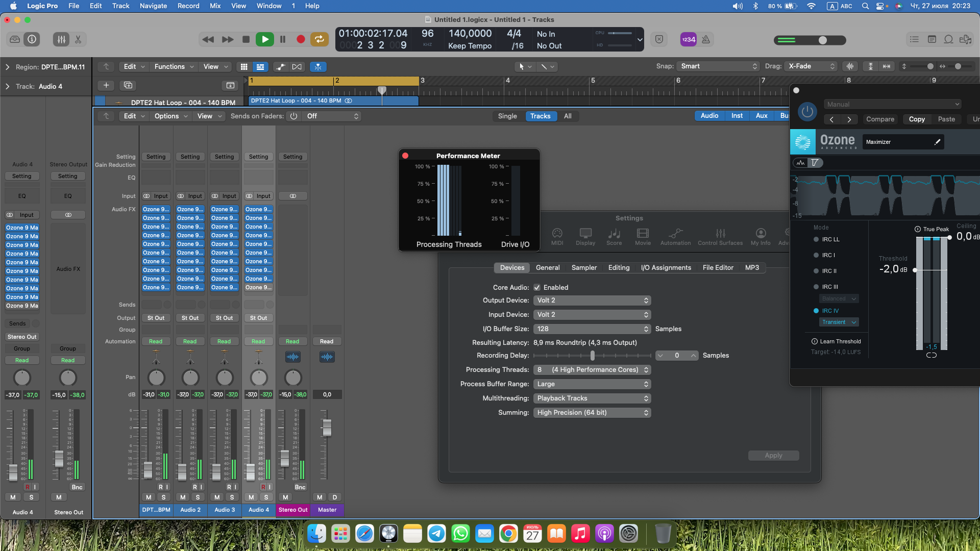Toggle the Flex show/hide button
Viewport: 980px width, 551px height.
tap(297, 67)
